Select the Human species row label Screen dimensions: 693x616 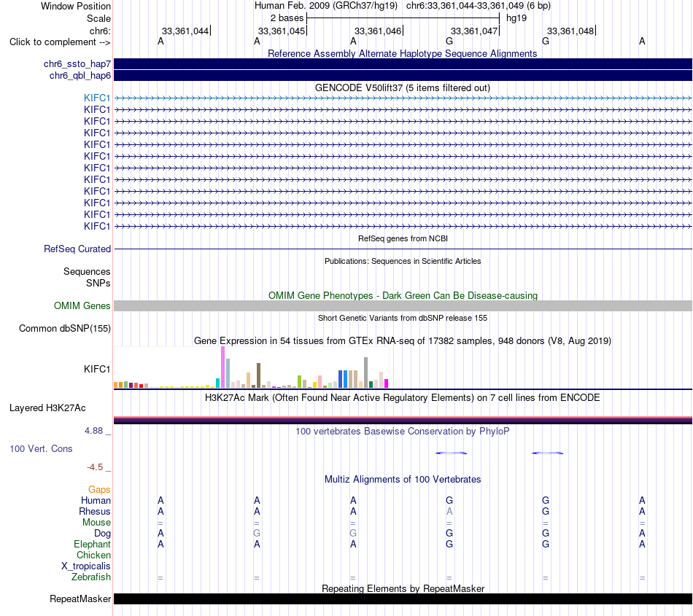click(x=96, y=500)
